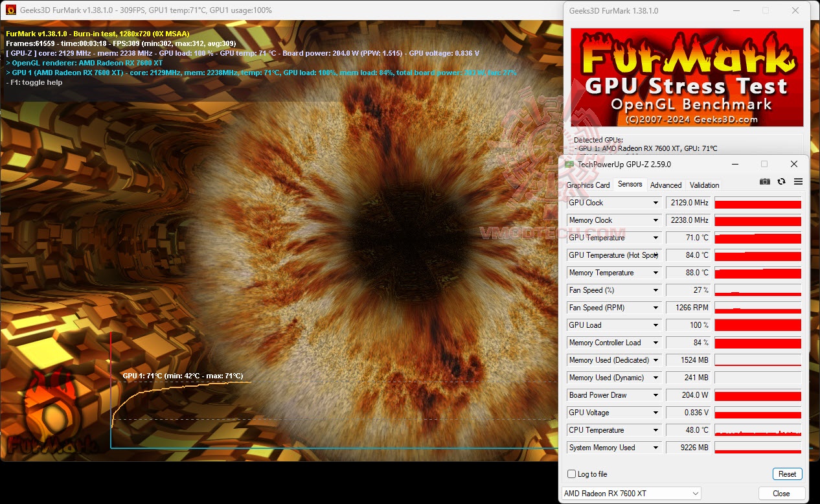Open the Fan Speed (RPM) dropdown
Viewport: 820px width, 504px height.
pyautogui.click(x=655, y=308)
